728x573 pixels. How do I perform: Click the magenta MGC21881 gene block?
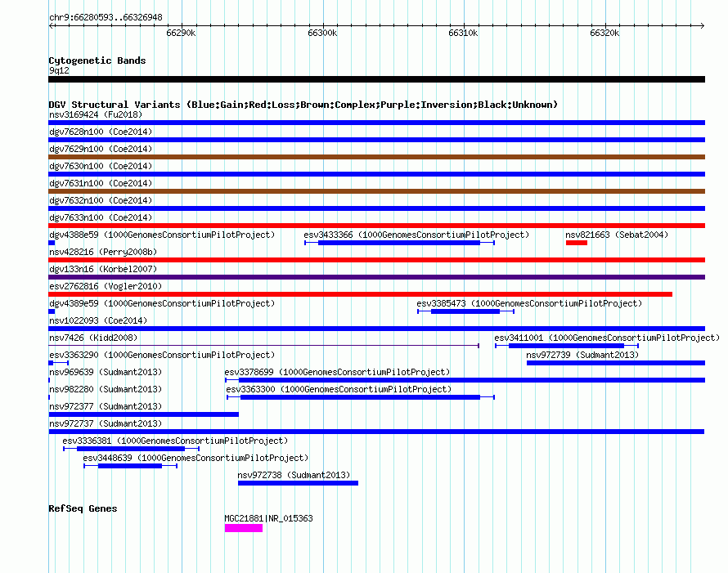(244, 528)
